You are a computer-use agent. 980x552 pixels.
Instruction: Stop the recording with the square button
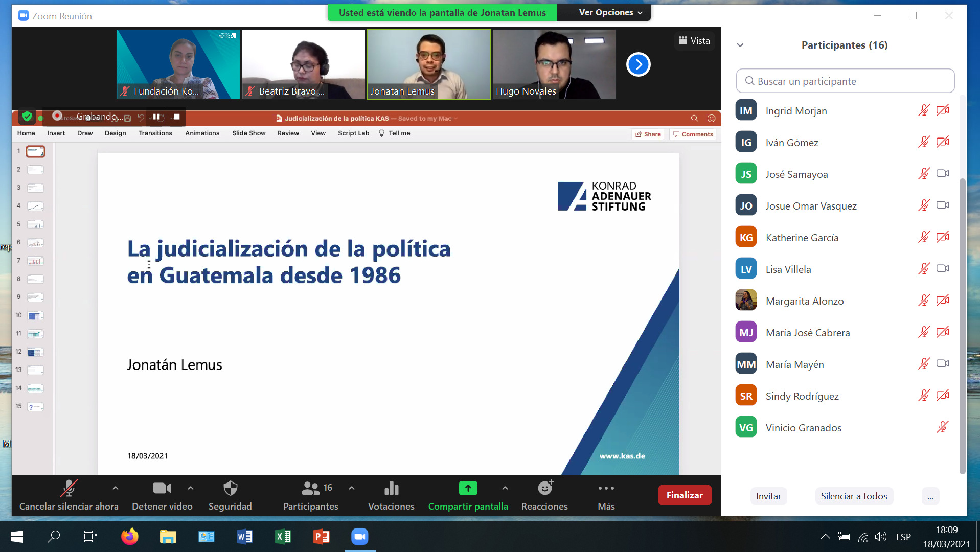(x=177, y=117)
